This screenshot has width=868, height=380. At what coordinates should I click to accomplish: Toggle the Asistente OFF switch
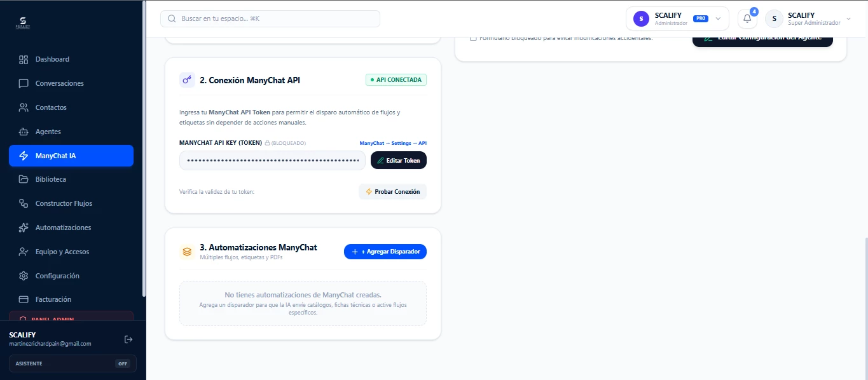[x=123, y=363]
